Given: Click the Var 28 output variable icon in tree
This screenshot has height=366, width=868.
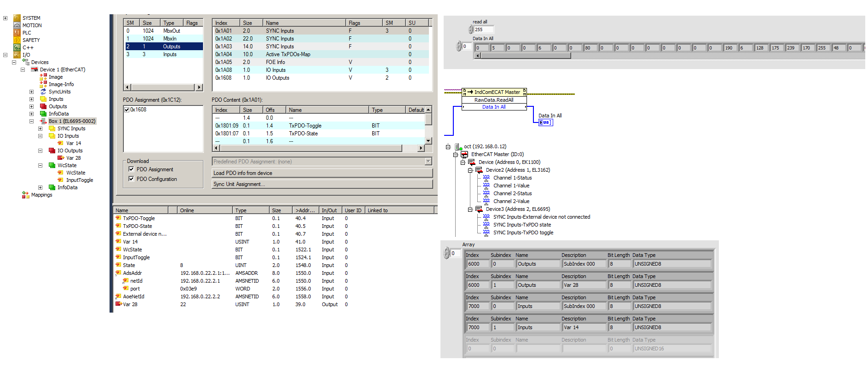Looking at the screenshot, I should tap(61, 158).
